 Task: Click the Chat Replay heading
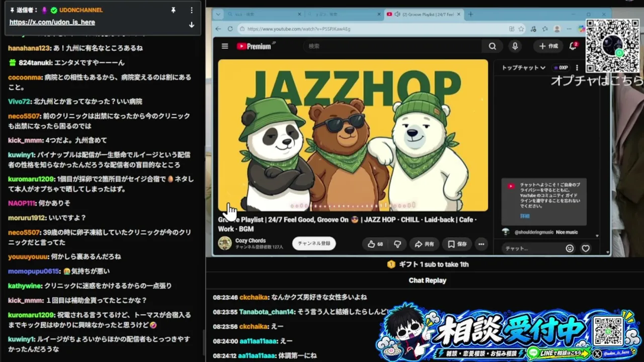pos(428,281)
